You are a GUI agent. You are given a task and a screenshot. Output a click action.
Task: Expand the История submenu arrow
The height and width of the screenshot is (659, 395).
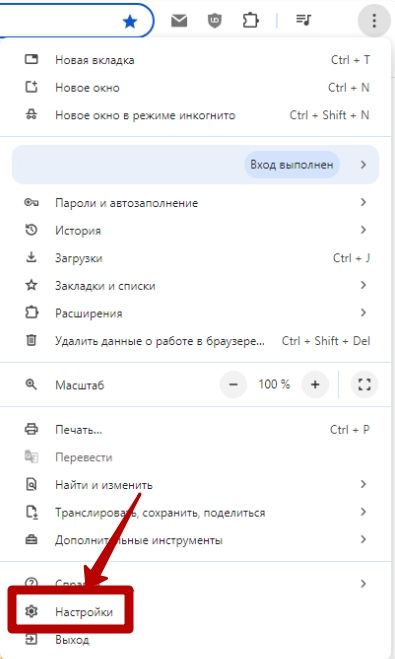(x=363, y=230)
